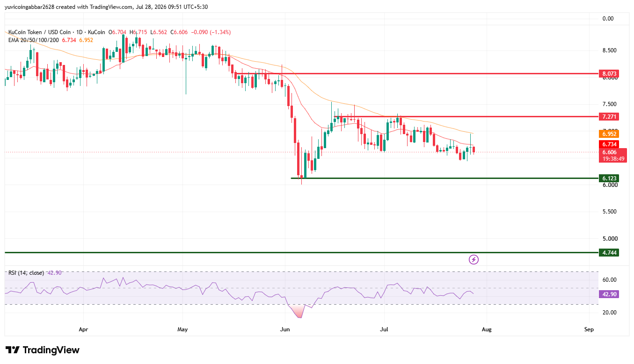Click the Jun label on time axis
Viewport: 634px width, 364px height.
click(x=284, y=329)
